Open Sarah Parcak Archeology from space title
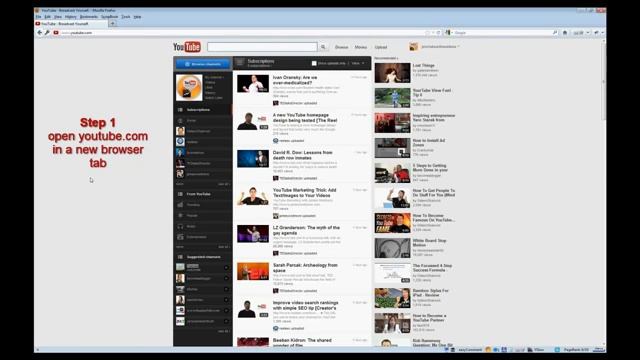Screen dimensions: 640x360 click(x=305, y=268)
